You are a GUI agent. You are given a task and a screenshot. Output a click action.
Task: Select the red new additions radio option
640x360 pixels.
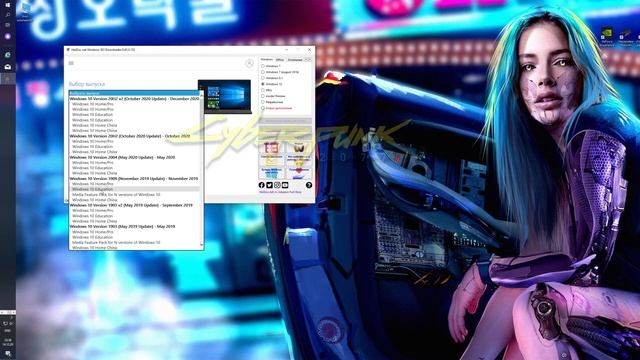tap(263, 108)
